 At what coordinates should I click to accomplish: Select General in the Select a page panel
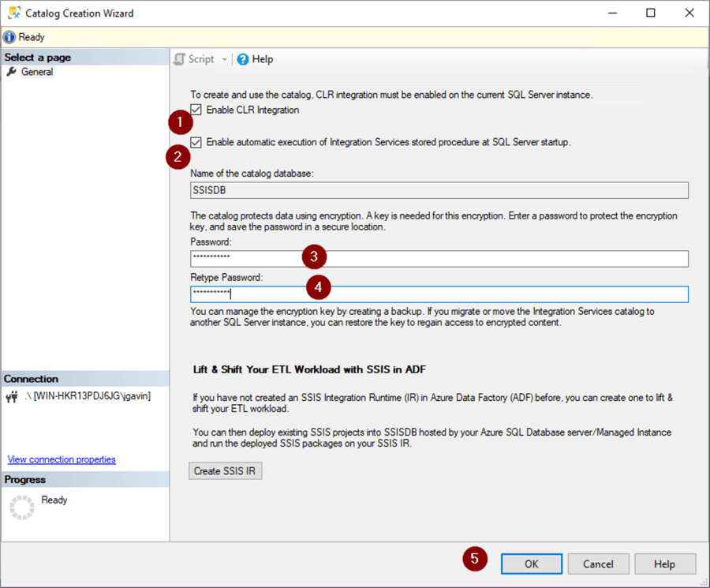tap(37, 71)
